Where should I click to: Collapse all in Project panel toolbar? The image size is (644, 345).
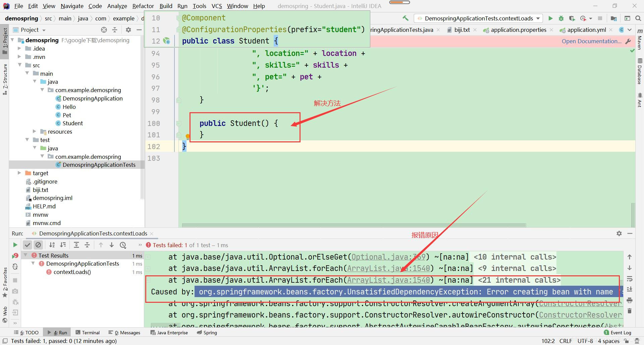click(115, 30)
